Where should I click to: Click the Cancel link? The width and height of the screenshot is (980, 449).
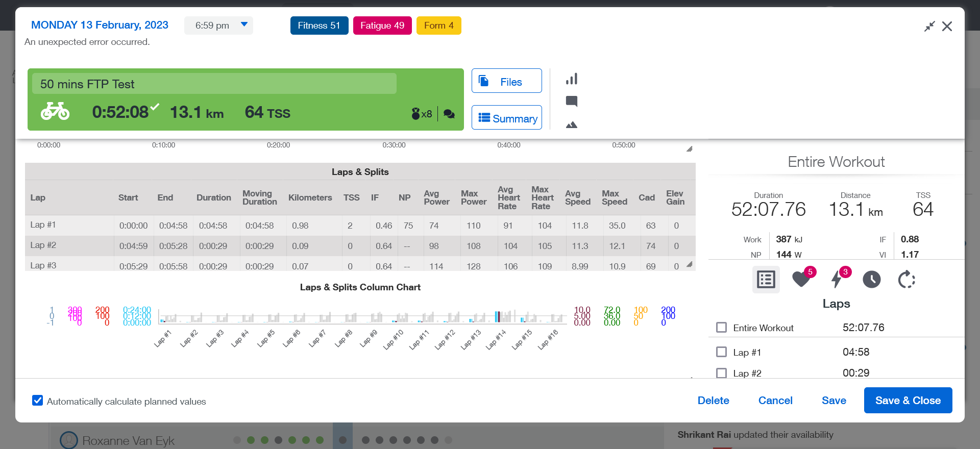[x=775, y=401]
